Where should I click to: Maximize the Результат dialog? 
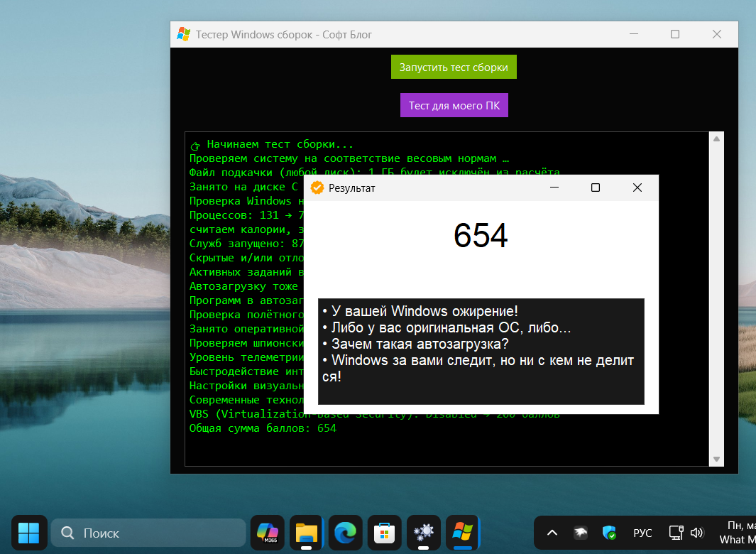tap(596, 188)
